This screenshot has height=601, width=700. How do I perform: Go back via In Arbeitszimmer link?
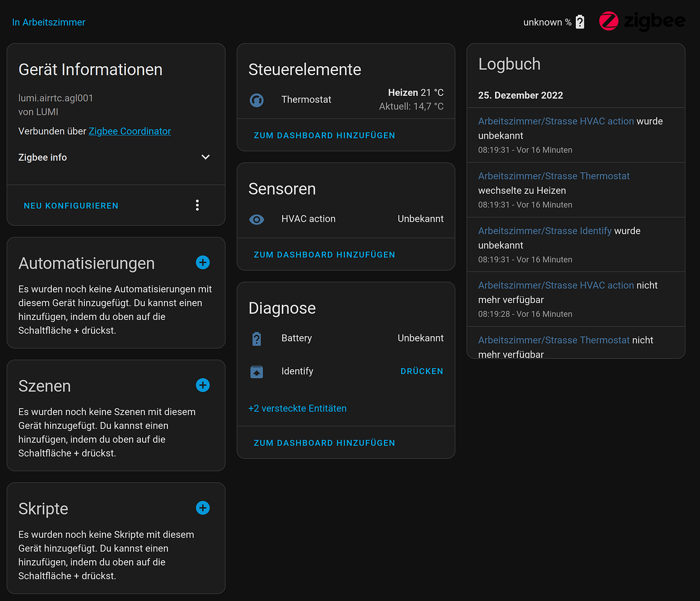(49, 22)
